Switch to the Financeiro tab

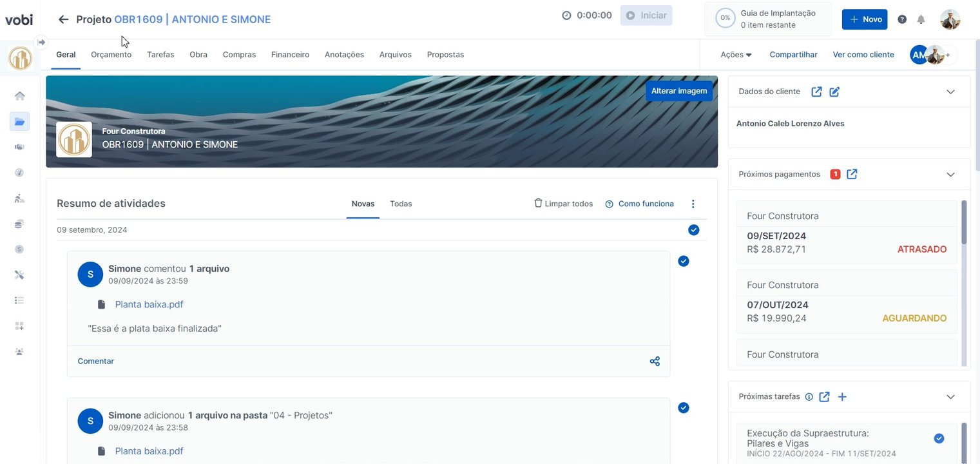click(290, 55)
